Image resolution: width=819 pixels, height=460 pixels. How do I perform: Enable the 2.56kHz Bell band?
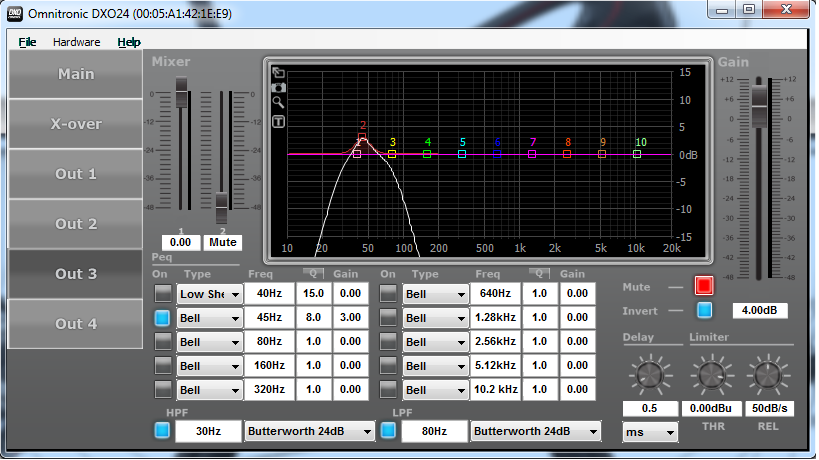click(388, 341)
